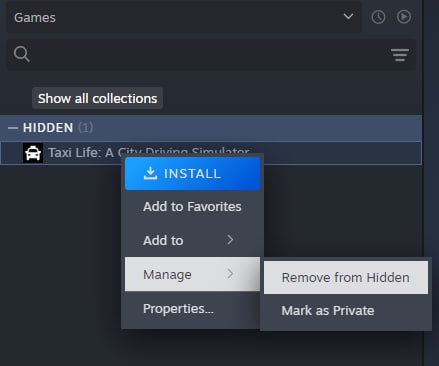This screenshot has width=439, height=366.
Task: Click the search magnifier icon
Action: [x=22, y=54]
